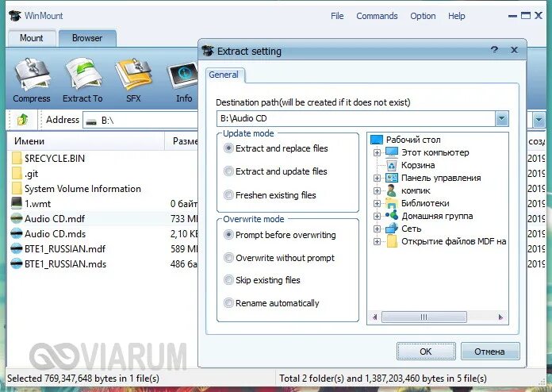Expand the Библиотеки tree node
This screenshot has width=552, height=392.
pyautogui.click(x=377, y=203)
